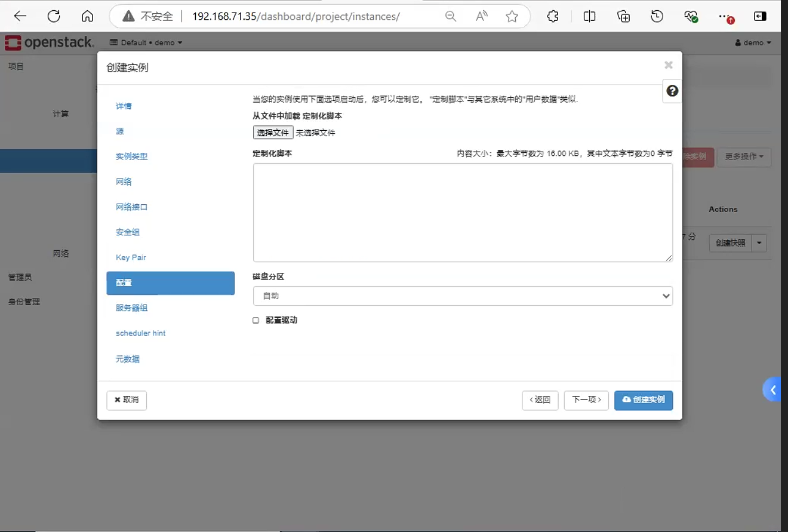Open the browser extensions puzzle icon

click(x=553, y=16)
